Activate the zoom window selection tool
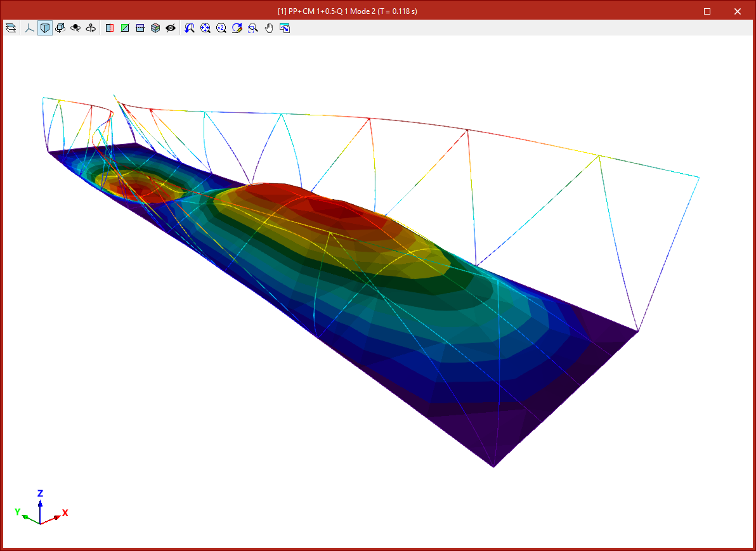Screen dimensions: 756x551 coord(253,28)
